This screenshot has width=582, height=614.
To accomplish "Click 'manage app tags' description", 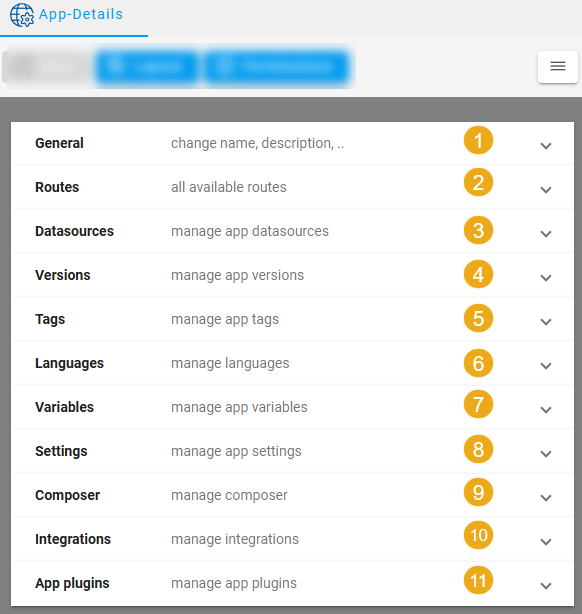I will pos(225,320).
